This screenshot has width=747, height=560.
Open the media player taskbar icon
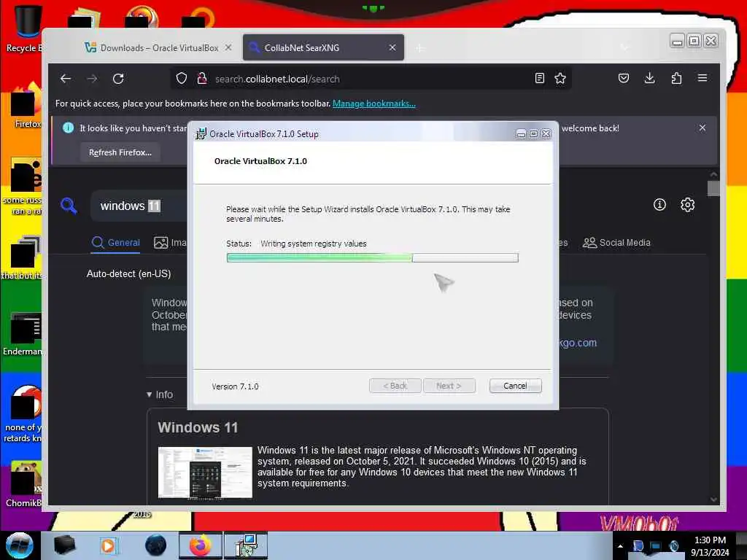coord(109,545)
